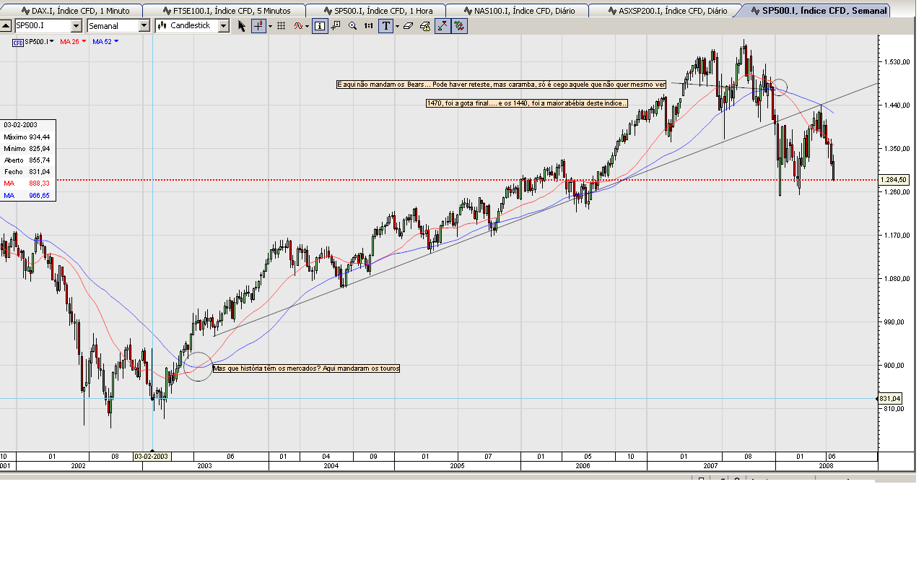Click the candlestick icon in chart type box
Viewport: 924px width, 578px height.
tap(162, 25)
